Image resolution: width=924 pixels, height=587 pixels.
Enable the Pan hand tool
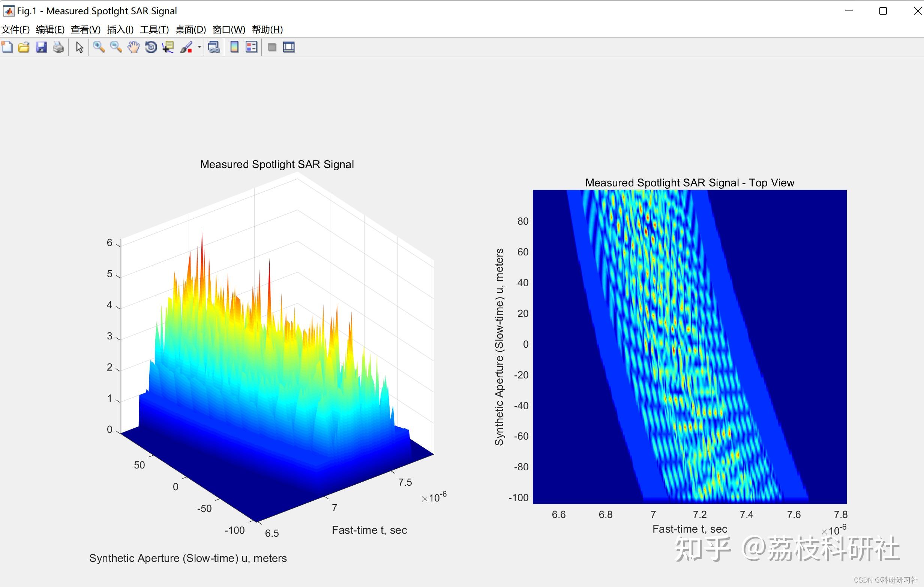coord(133,47)
